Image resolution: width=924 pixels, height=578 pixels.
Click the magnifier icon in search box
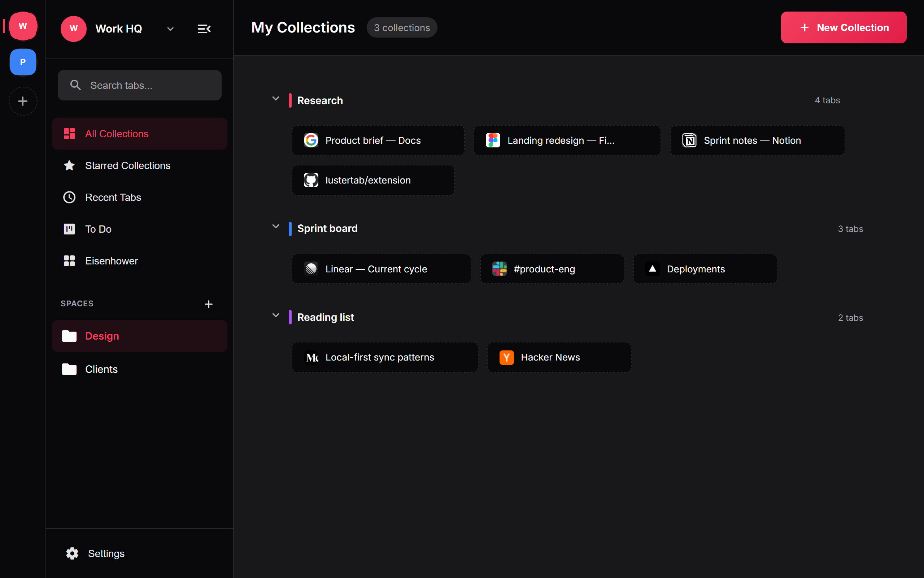click(x=75, y=85)
